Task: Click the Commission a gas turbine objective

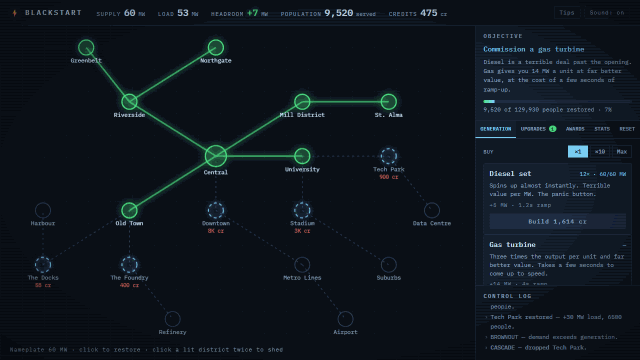Action: 534,49
